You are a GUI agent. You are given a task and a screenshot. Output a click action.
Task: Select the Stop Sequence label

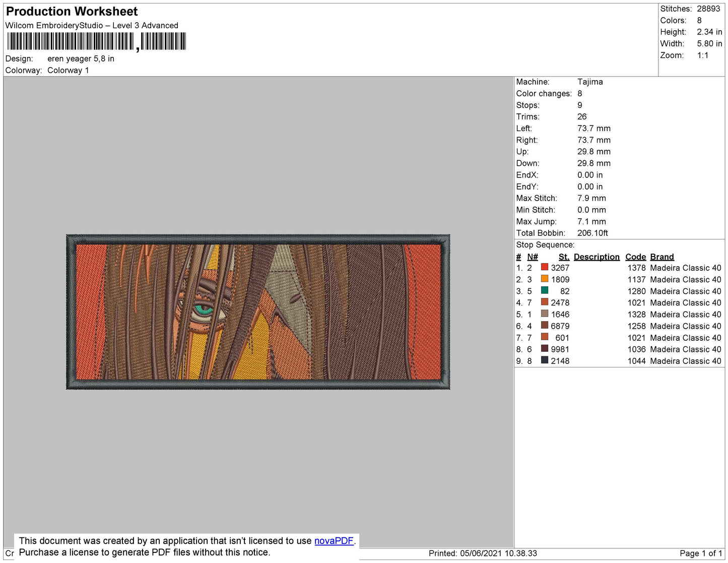coord(545,244)
